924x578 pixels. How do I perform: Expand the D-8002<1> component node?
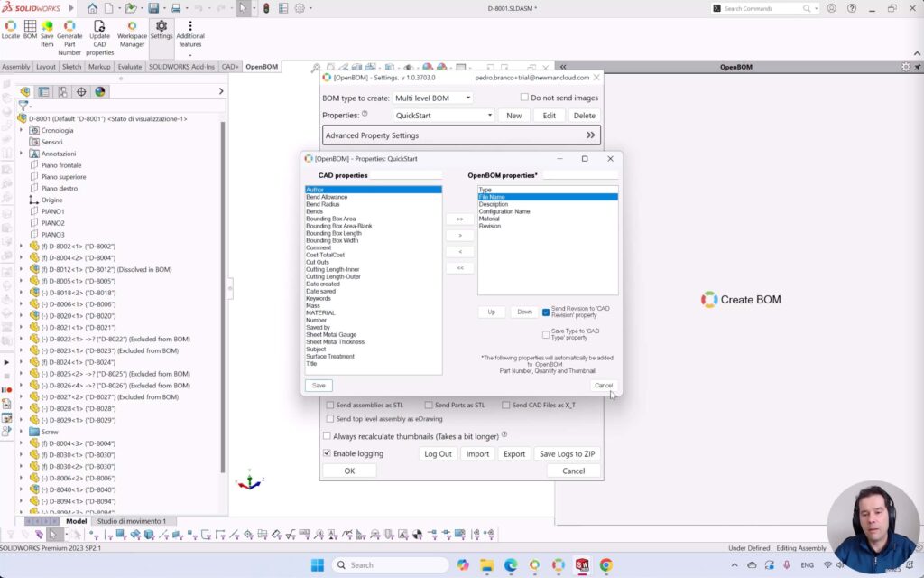point(22,246)
